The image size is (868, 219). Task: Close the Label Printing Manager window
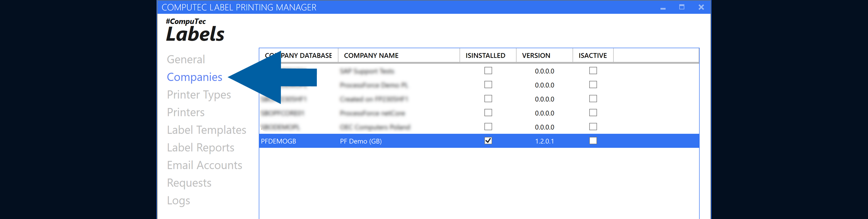[x=701, y=7]
